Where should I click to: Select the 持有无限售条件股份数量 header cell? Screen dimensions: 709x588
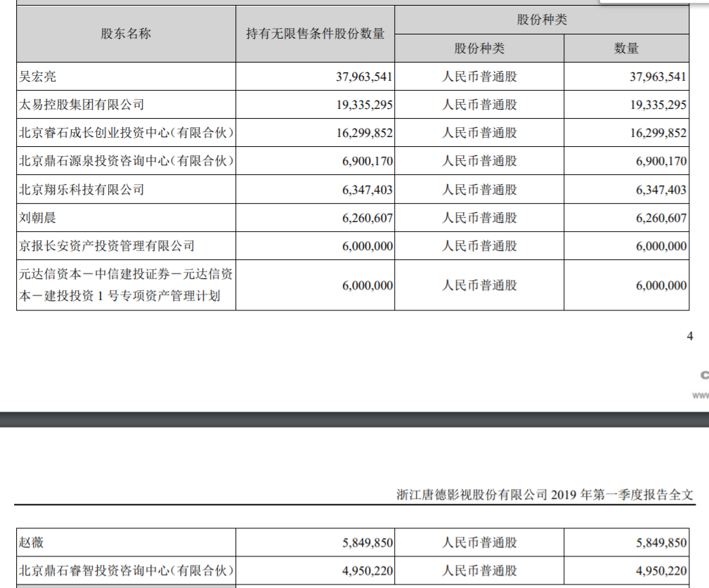tap(316, 34)
